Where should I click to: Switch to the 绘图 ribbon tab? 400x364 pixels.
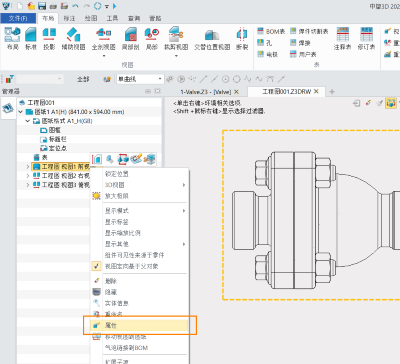tap(91, 18)
